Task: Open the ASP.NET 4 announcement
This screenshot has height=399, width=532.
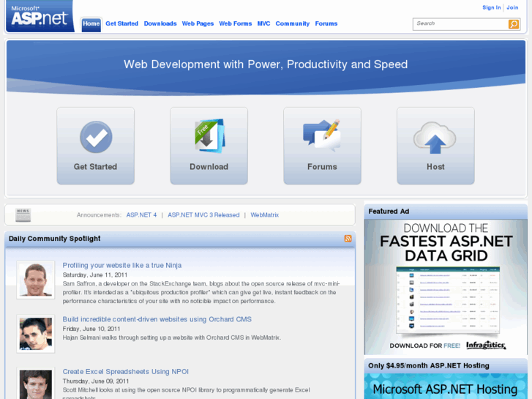Action: [141, 215]
